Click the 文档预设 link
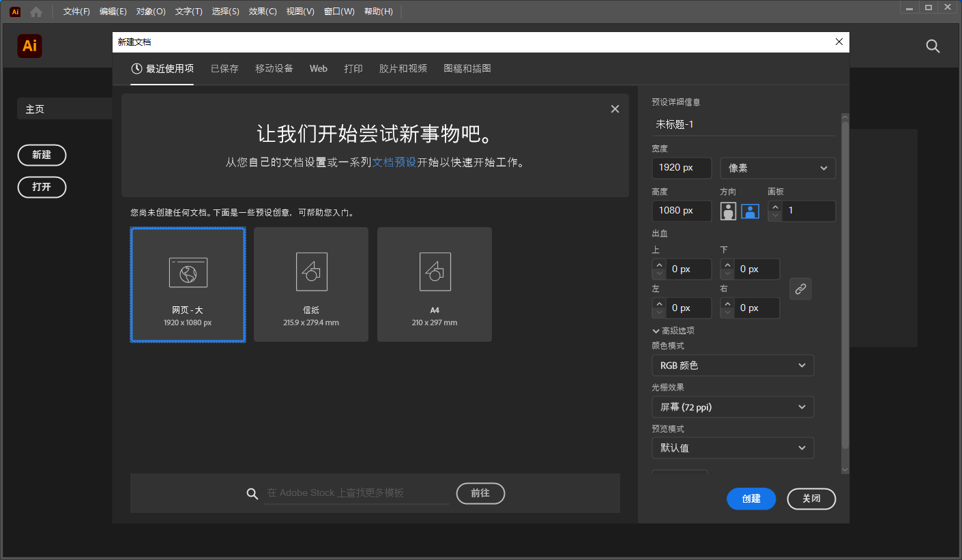 tap(394, 163)
